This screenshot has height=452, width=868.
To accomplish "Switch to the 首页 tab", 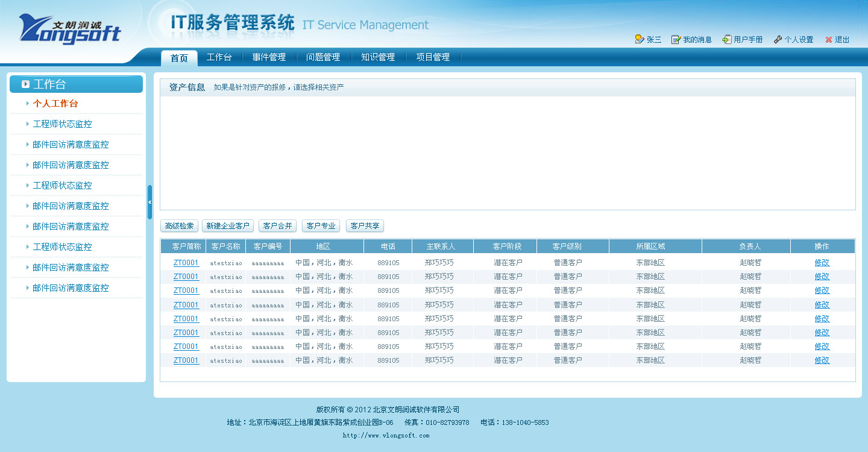I will pos(179,58).
